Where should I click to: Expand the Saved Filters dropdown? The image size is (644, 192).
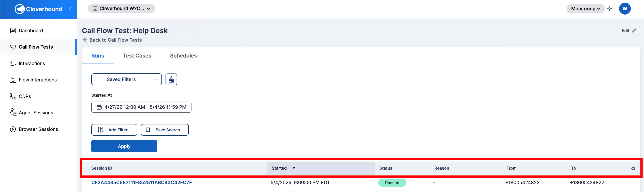127,79
